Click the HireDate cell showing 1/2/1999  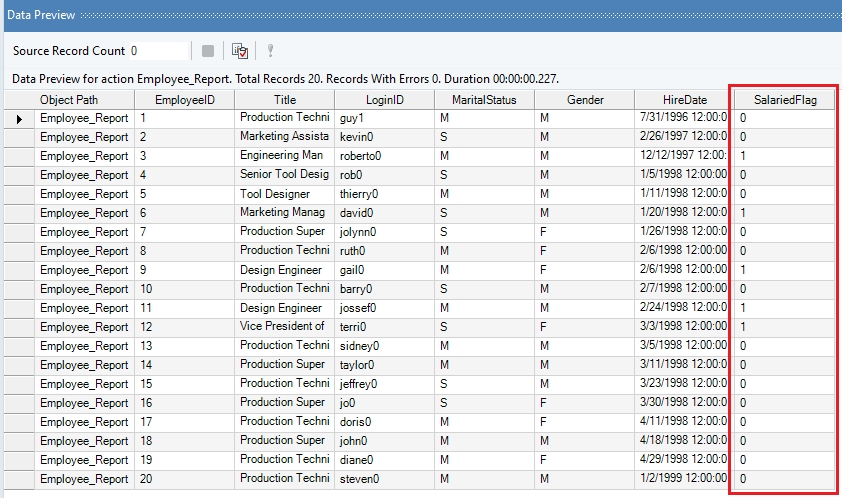[684, 479]
